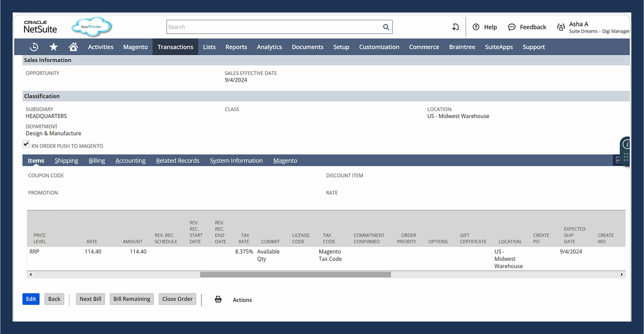
Task: Click the Create New icon beside Help
Action: pyautogui.click(x=455, y=27)
